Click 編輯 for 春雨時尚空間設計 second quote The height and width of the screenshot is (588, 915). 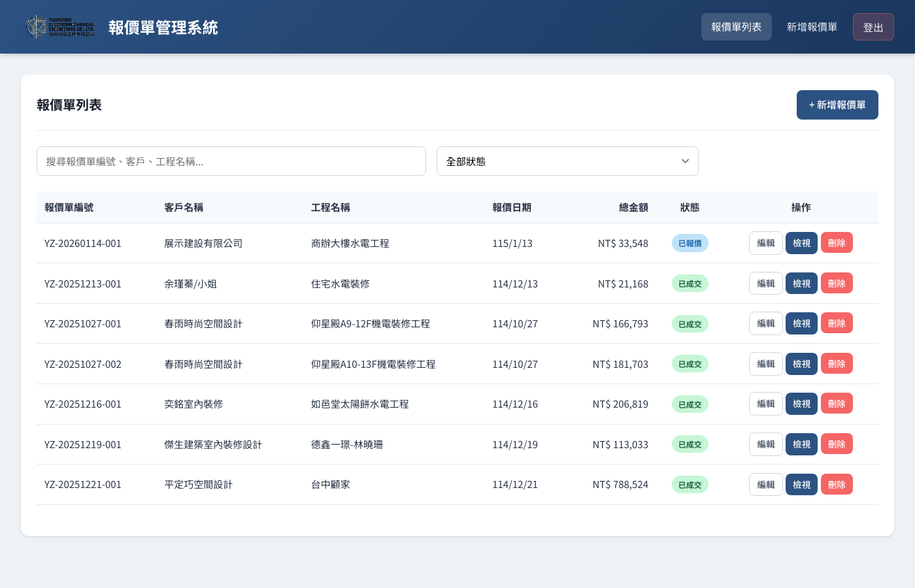click(765, 363)
